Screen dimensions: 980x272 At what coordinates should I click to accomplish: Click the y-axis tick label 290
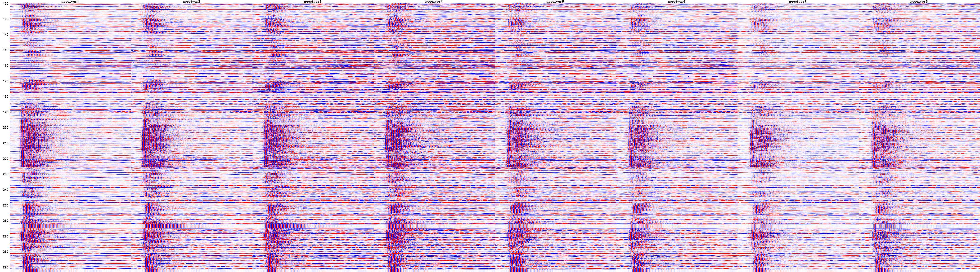[5, 268]
